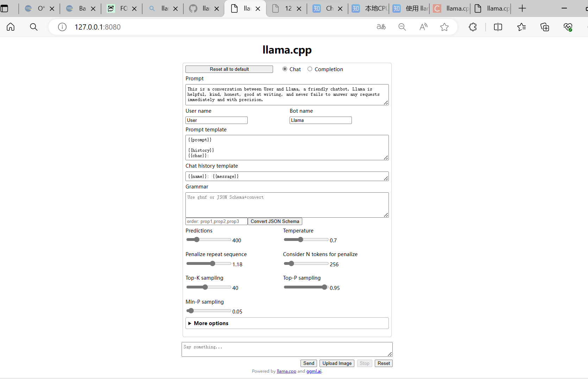Open the collections icon

(545, 27)
